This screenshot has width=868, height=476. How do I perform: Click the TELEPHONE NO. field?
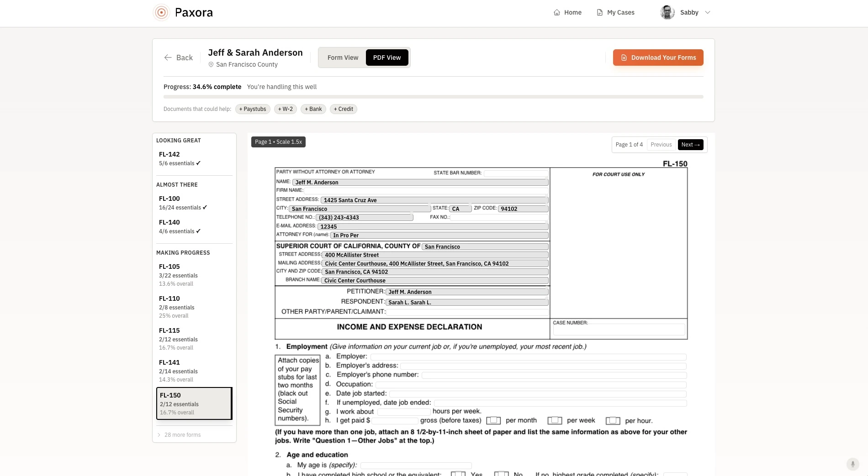pyautogui.click(x=365, y=218)
